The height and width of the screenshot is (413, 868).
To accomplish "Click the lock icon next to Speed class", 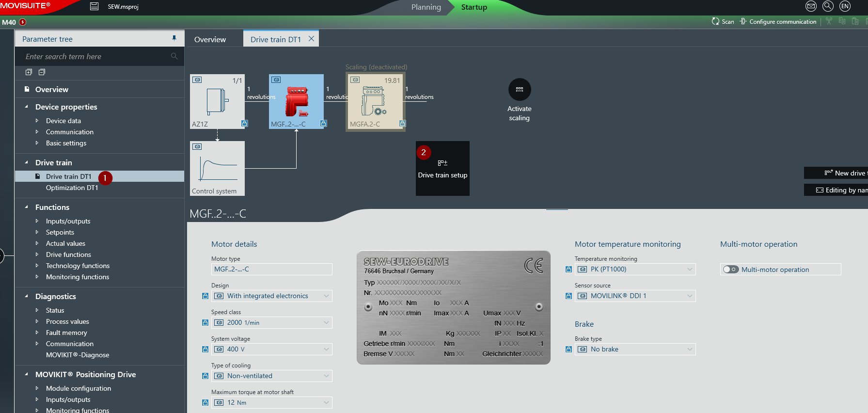I will tap(205, 322).
